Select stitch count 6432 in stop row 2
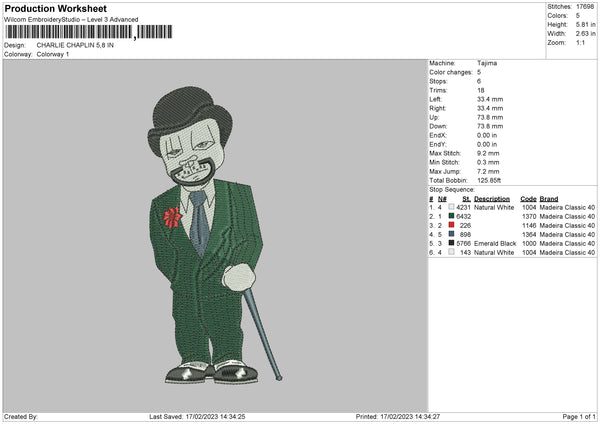 click(463, 217)
